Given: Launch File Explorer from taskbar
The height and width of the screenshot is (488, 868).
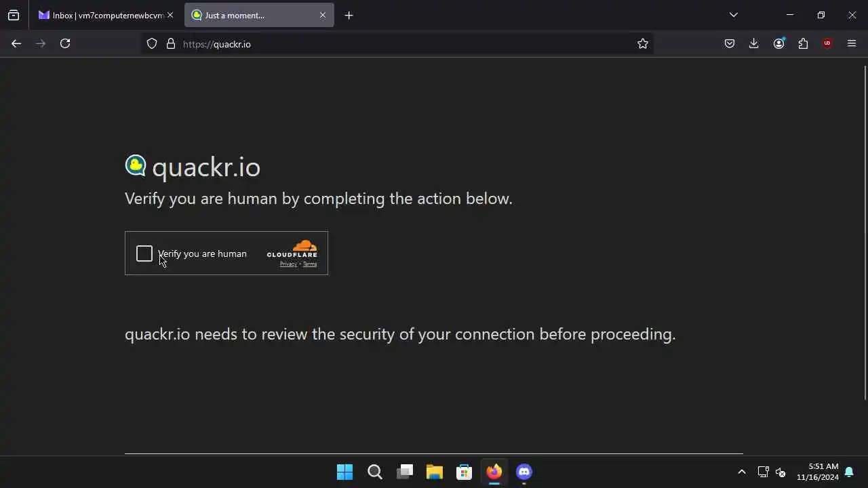Looking at the screenshot, I should [x=435, y=472].
